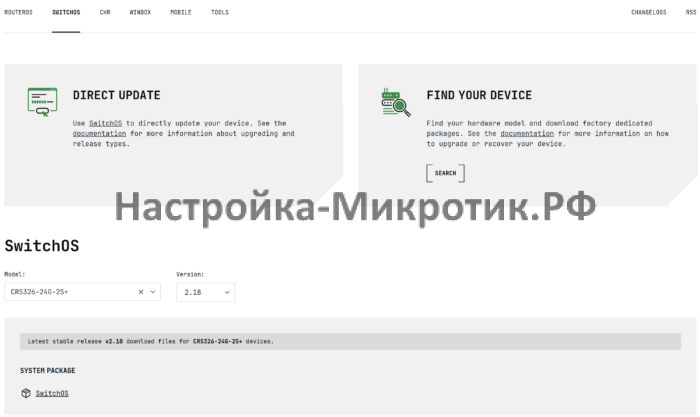Open the Version 2.18 dropdown

(x=205, y=292)
